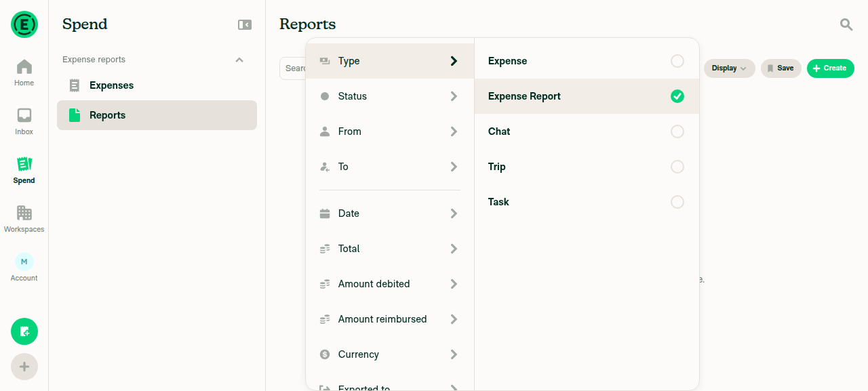Open the Amount debited menu item
Screen dimensions: 868x391
tap(390, 284)
